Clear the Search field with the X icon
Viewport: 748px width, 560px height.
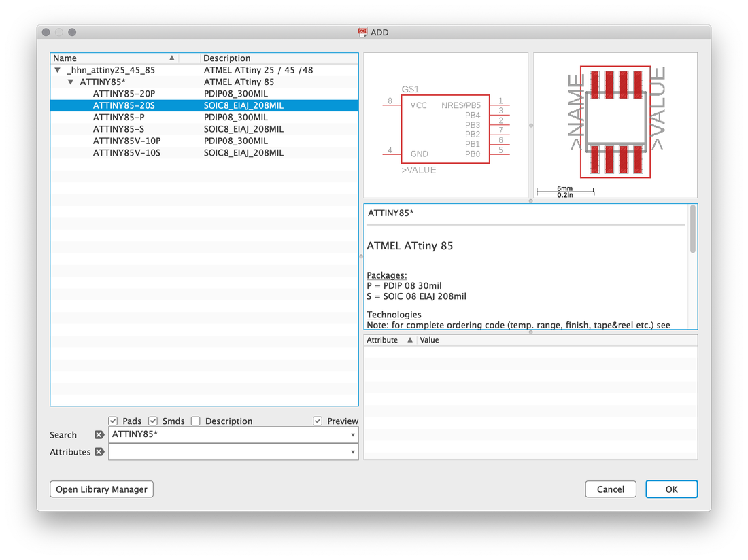click(x=99, y=435)
